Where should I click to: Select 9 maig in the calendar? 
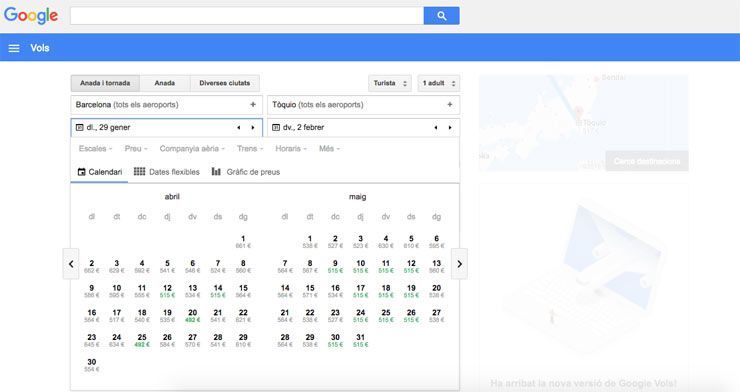335,266
